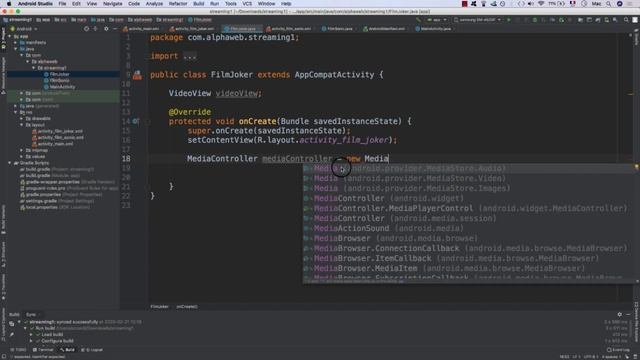Collapse the Gradle Scripts node
Viewport: 640px width, 360px height.
(10, 163)
